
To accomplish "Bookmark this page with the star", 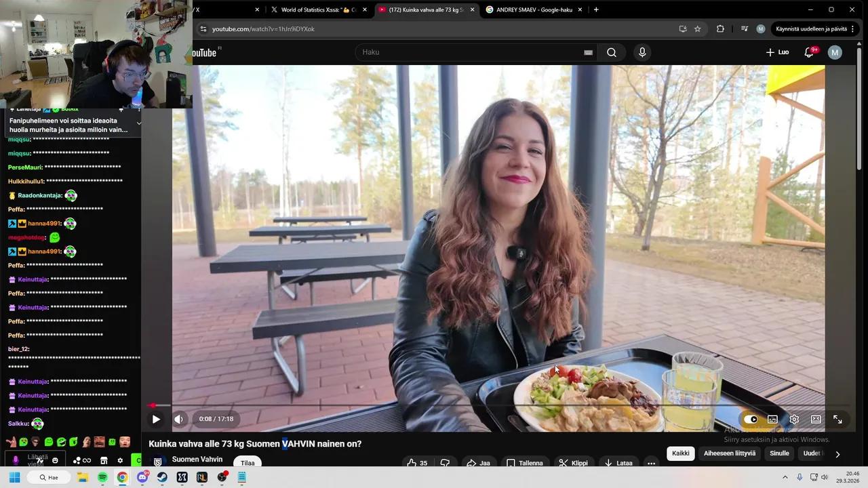I will pos(697,29).
